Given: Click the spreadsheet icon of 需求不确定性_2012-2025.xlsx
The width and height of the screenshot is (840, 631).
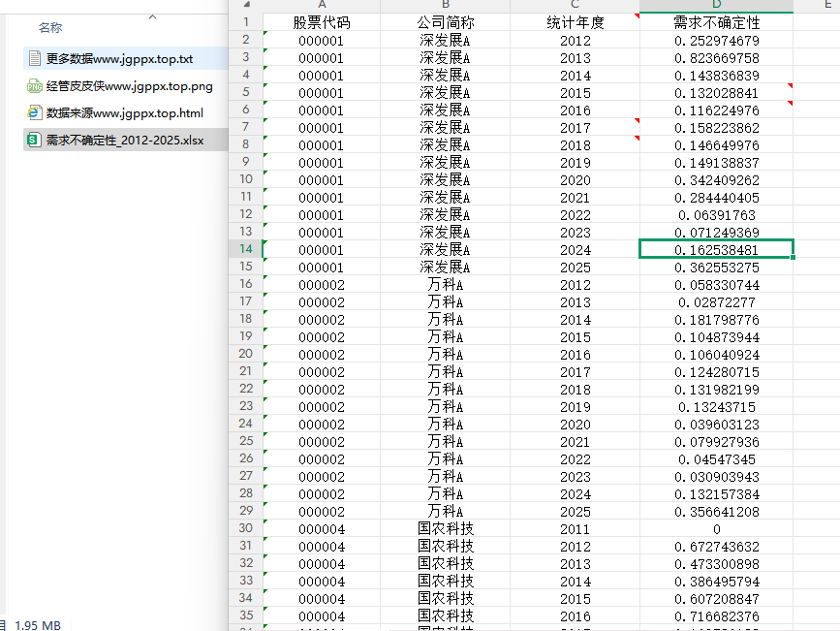Looking at the screenshot, I should (34, 140).
